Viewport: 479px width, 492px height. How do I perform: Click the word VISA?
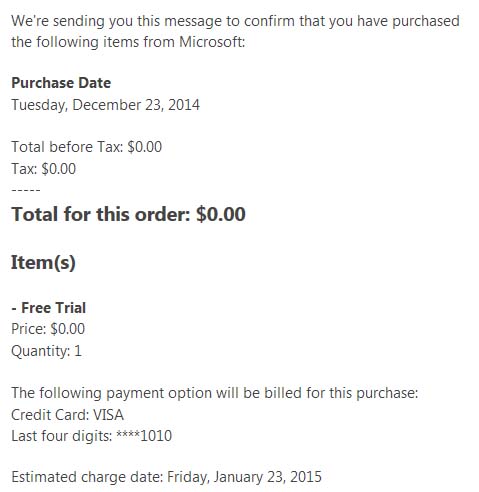[108, 415]
